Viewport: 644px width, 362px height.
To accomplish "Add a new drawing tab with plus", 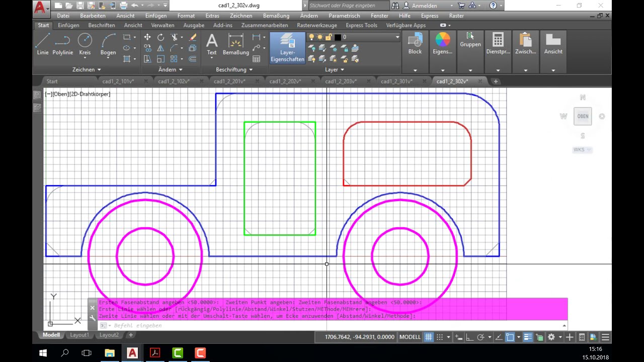I will click(x=496, y=81).
